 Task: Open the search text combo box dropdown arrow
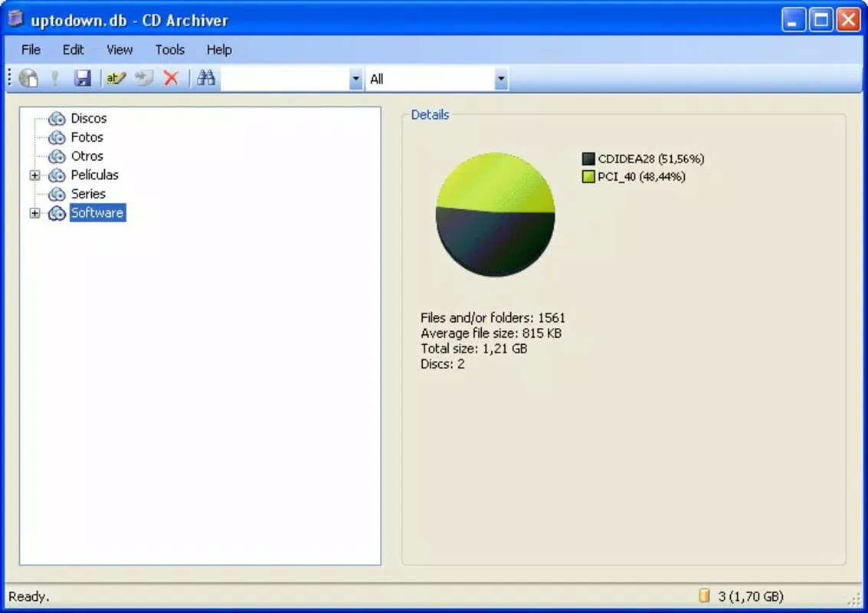tap(355, 79)
